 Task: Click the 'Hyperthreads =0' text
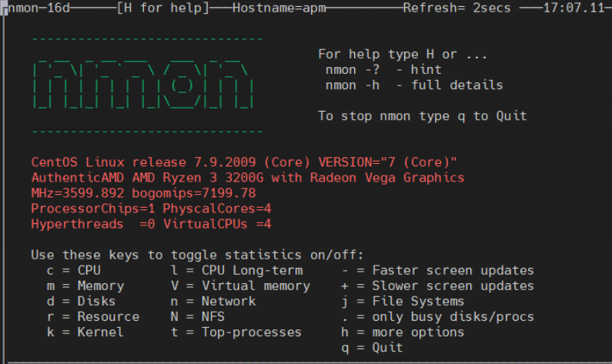[93, 224]
